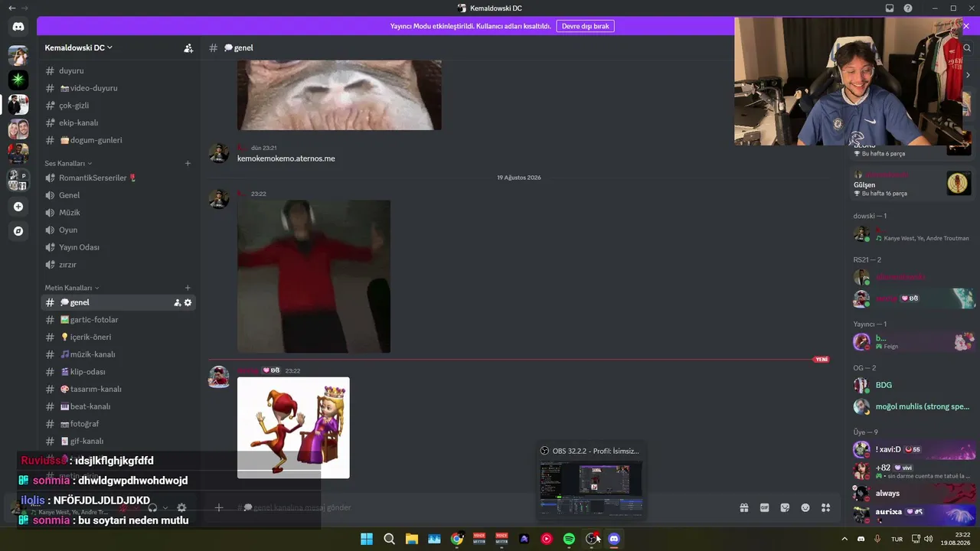Screen dimensions: 980x551
Task: Open the sticker picker icon
Action: pyautogui.click(x=785, y=507)
